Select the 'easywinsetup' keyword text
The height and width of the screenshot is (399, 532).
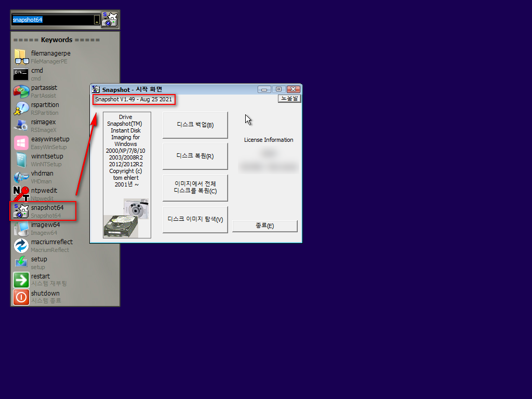point(50,139)
